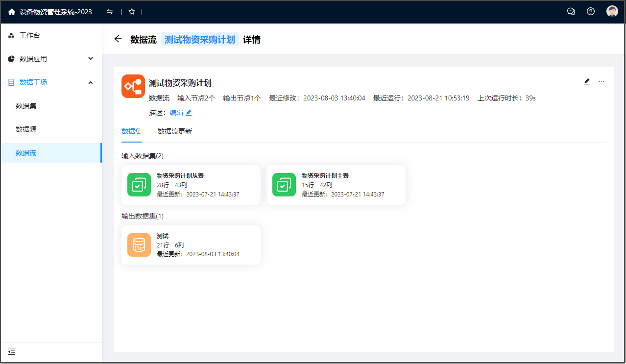The image size is (626, 364).
Task: Click the home icon in top bar
Action: pos(12,12)
